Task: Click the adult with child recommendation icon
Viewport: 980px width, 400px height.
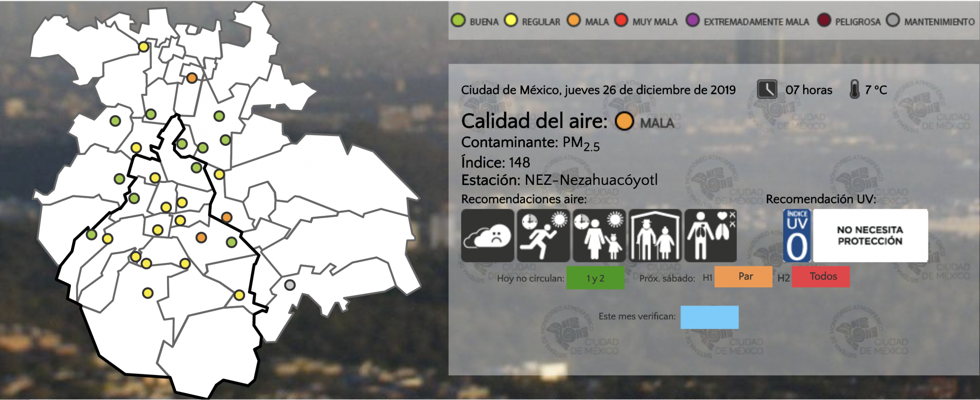Action: pos(599,235)
